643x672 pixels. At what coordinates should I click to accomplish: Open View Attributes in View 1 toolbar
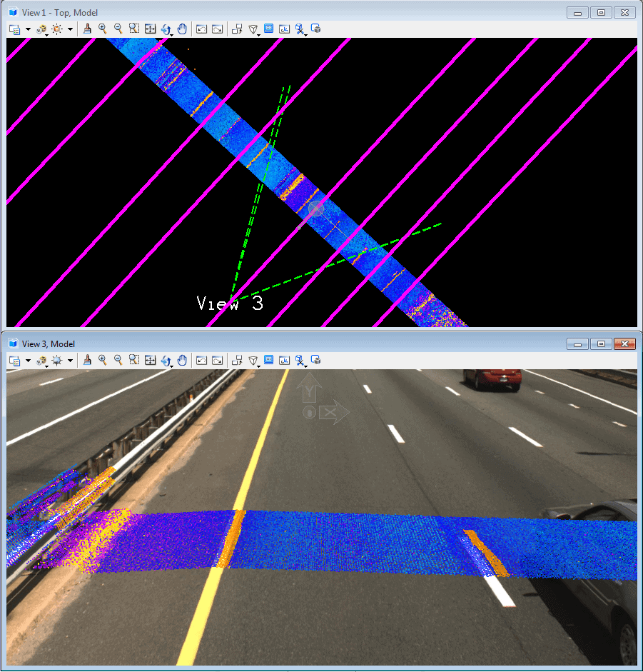click(15, 29)
